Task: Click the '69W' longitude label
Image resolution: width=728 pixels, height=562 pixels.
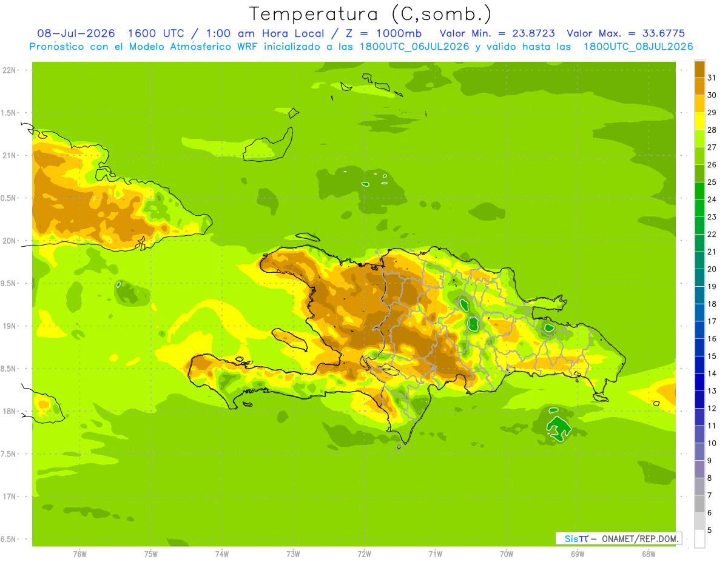Action: tap(578, 554)
